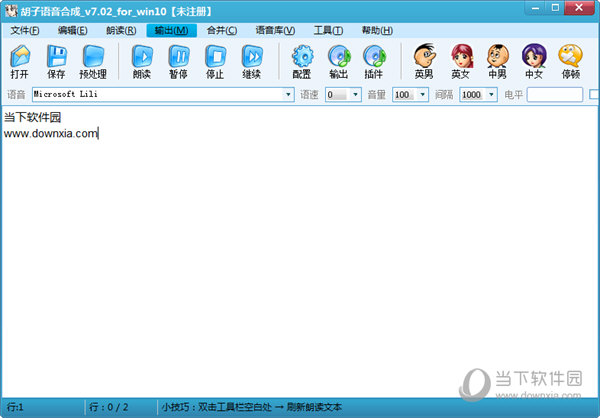The width and height of the screenshot is (600, 418).
Task: Expand the 音量 volume dropdown arrow
Action: point(422,95)
